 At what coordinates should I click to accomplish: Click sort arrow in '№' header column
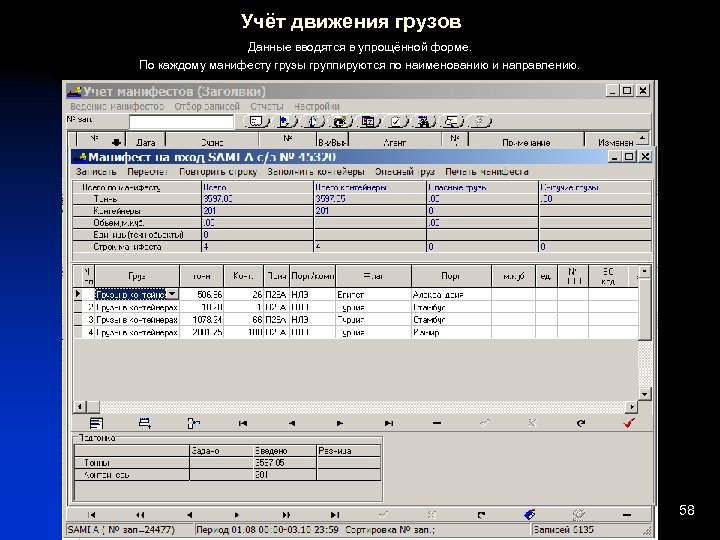(116, 141)
